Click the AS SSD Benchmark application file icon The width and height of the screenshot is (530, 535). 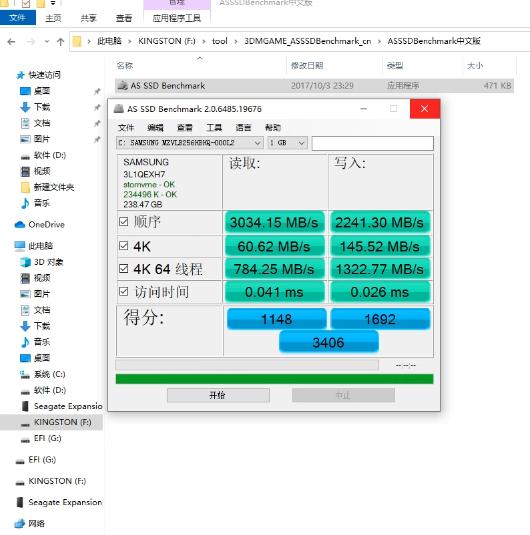(x=122, y=86)
